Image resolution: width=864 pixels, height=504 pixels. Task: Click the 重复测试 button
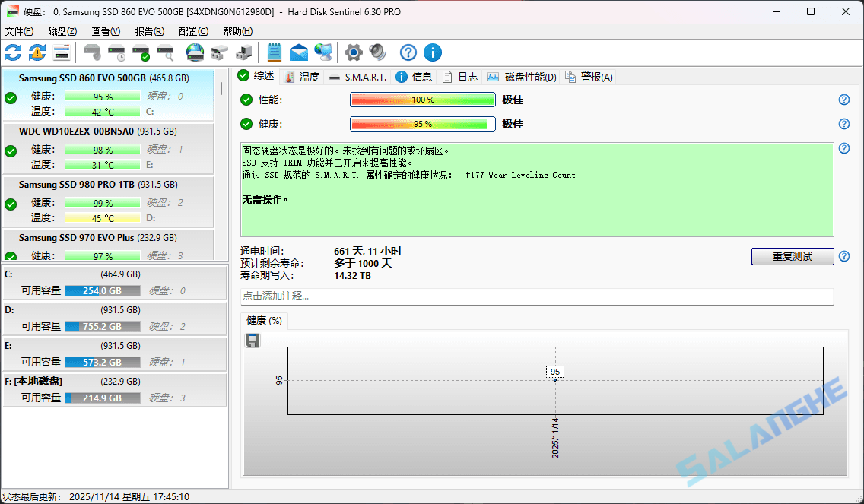pyautogui.click(x=792, y=256)
